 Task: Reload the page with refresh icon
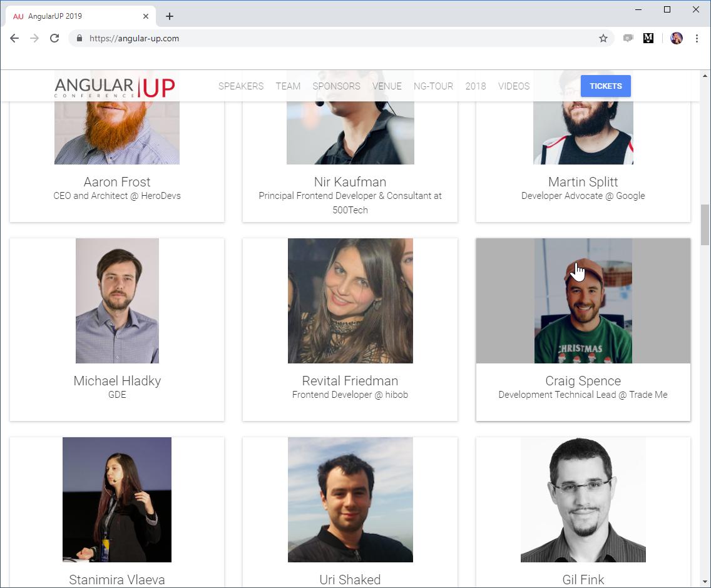click(54, 39)
